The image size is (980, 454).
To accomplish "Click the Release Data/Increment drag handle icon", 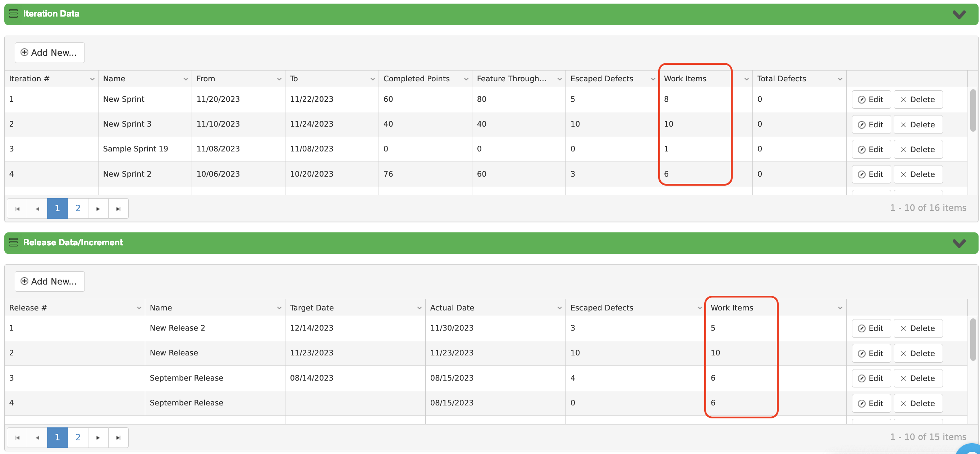I will click(x=13, y=242).
